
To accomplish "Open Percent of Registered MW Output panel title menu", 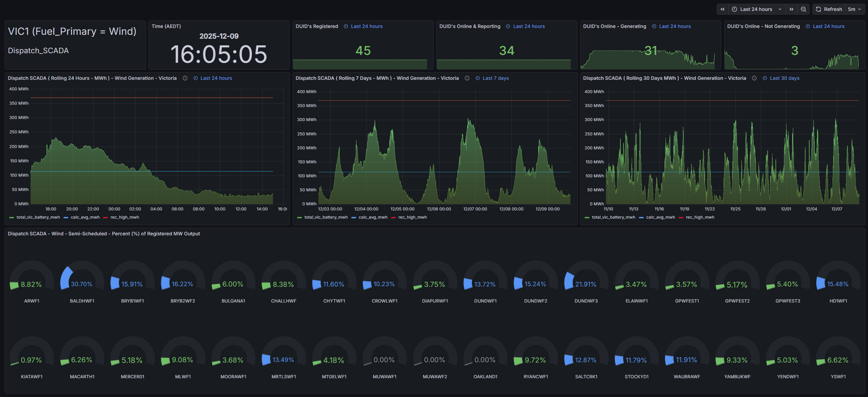I will (x=104, y=234).
